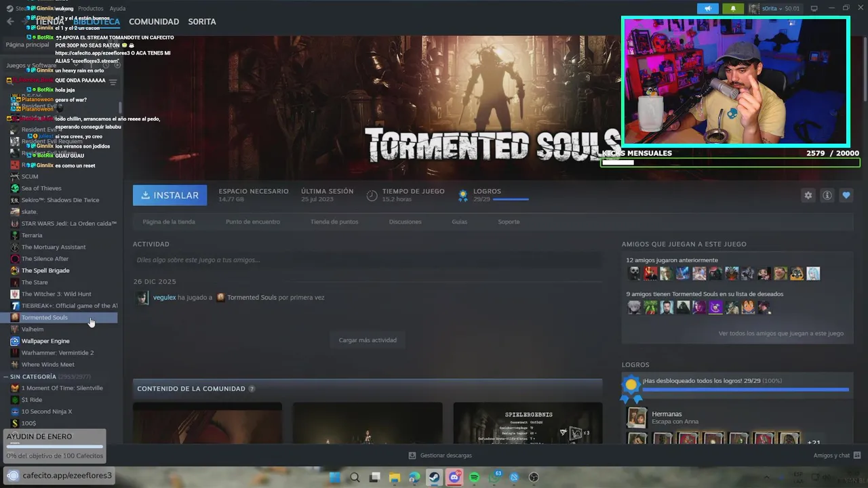Open the S0RITA profile navigation menu
The image size is (868, 488).
click(202, 22)
